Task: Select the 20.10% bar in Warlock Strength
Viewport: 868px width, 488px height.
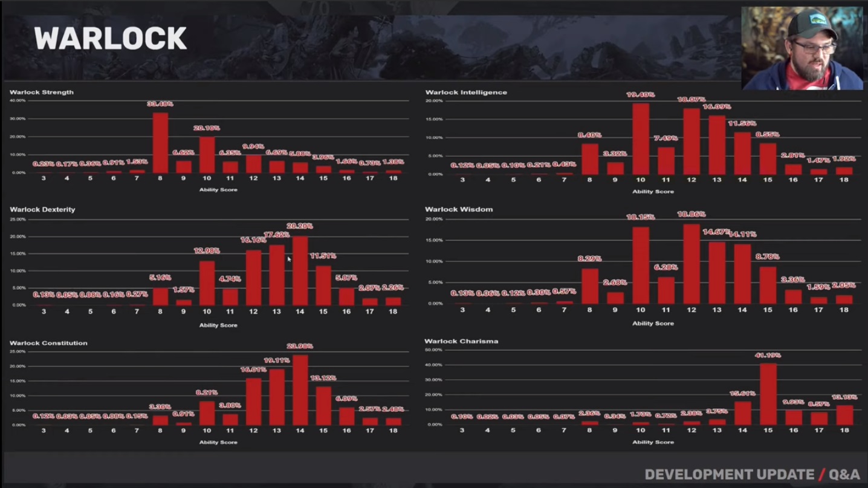Action: tap(207, 155)
